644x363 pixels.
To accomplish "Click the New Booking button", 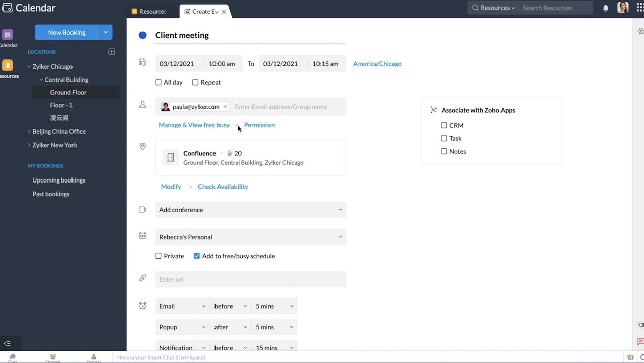I will point(67,32).
